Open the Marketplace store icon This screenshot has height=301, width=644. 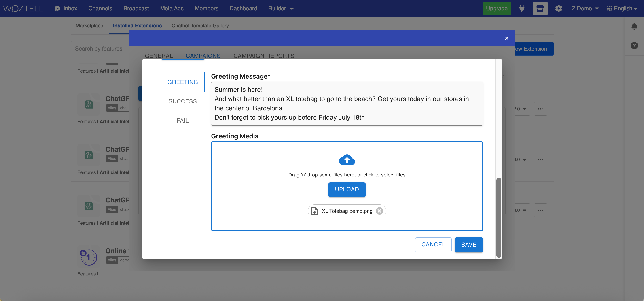(540, 9)
